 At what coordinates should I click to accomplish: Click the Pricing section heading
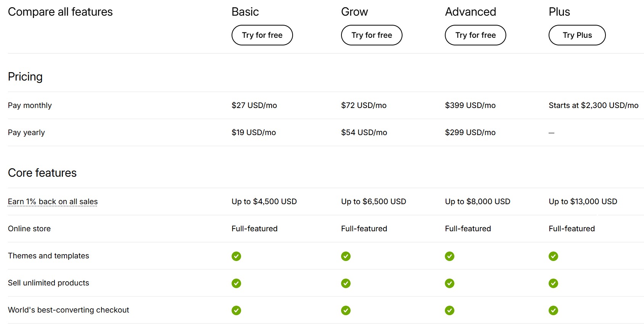[25, 77]
